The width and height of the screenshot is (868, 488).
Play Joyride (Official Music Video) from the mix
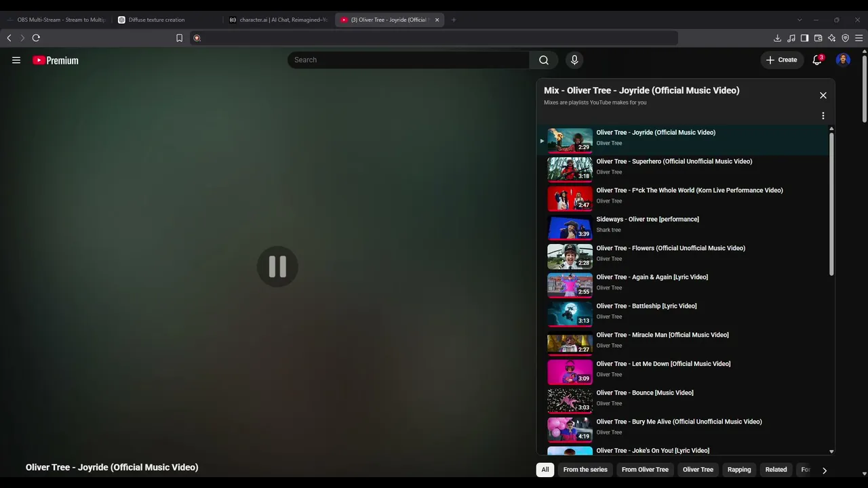coord(684,140)
